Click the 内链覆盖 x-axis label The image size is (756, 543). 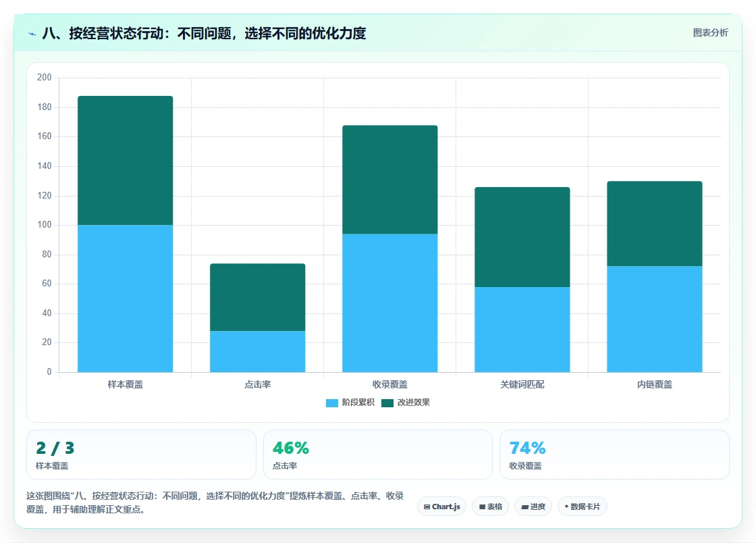tap(655, 384)
